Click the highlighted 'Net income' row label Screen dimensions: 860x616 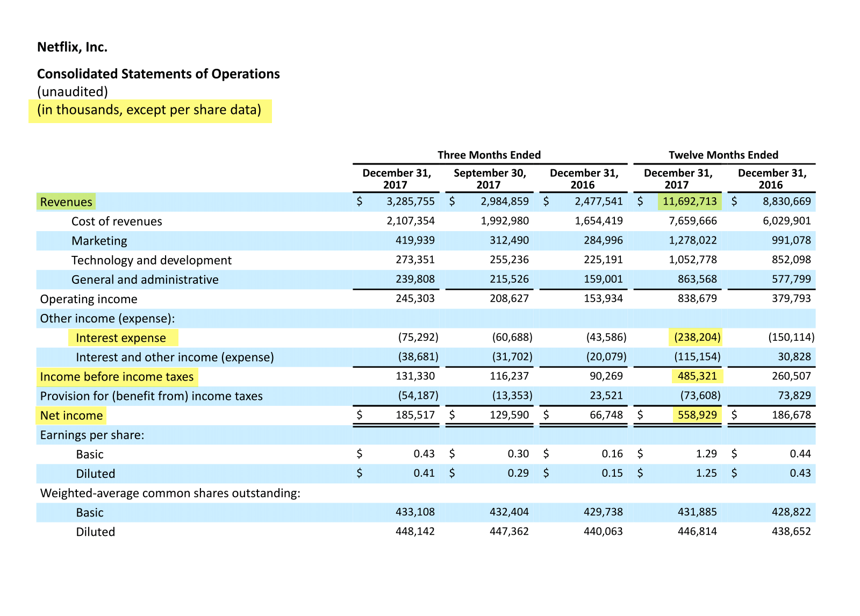pos(71,416)
